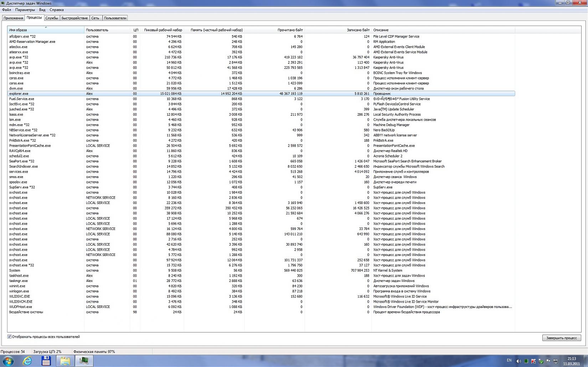Open the Kaspersky Anti-Virus tray icon
The height and width of the screenshot is (367, 588).
533,361
